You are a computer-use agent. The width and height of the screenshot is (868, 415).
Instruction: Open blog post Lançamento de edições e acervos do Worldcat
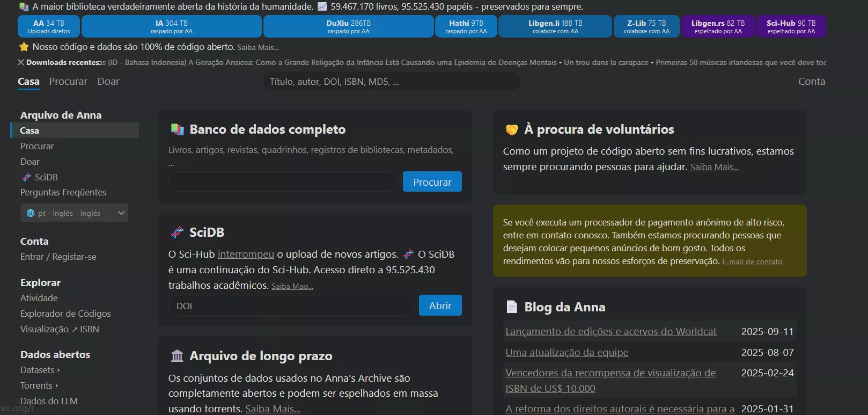click(x=611, y=331)
